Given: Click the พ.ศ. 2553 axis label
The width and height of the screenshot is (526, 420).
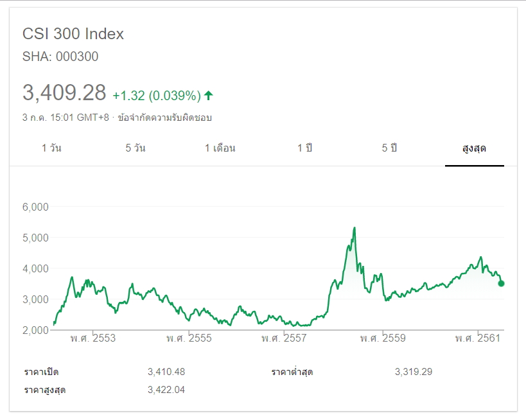Looking at the screenshot, I should (94, 338).
